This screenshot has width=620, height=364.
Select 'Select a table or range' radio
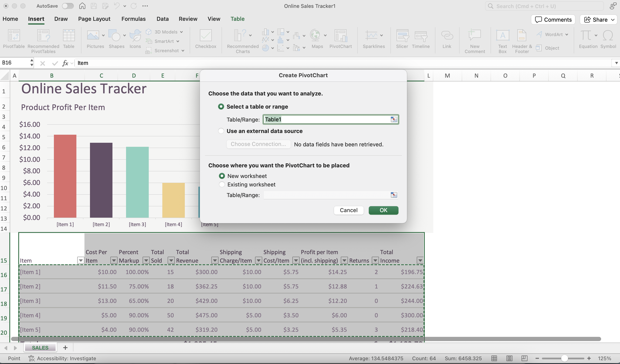[x=221, y=106]
